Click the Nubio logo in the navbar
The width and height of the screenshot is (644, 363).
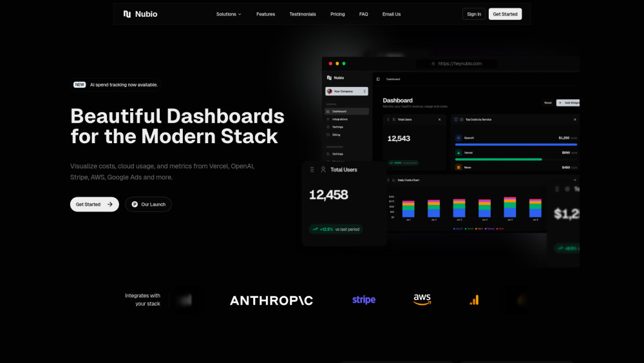pos(140,14)
